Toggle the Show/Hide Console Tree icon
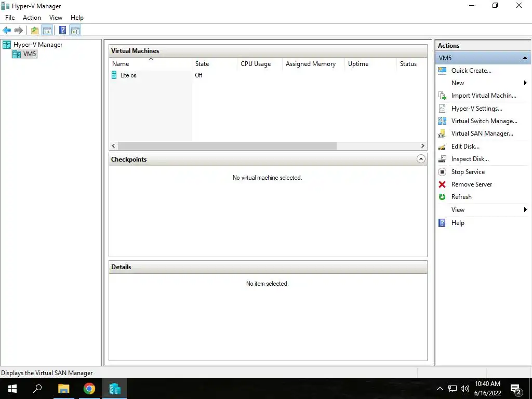Image resolution: width=532 pixels, height=399 pixels. click(47, 31)
